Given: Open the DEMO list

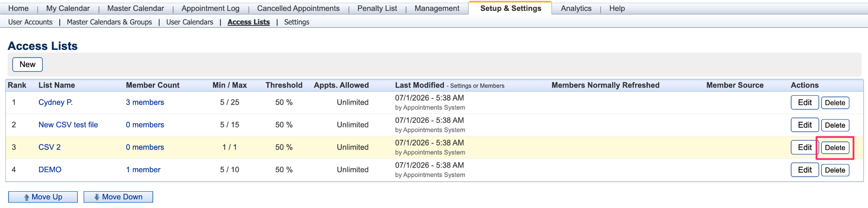Looking at the screenshot, I should tap(50, 169).
